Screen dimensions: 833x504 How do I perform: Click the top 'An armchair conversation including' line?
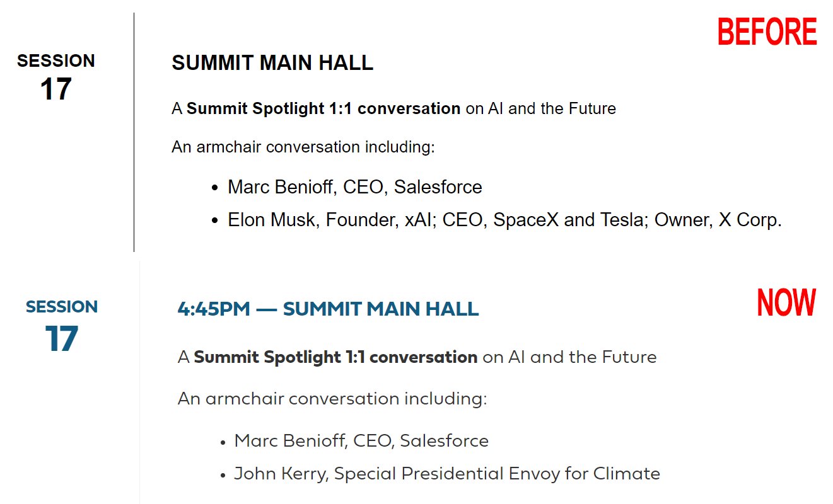coord(303,147)
